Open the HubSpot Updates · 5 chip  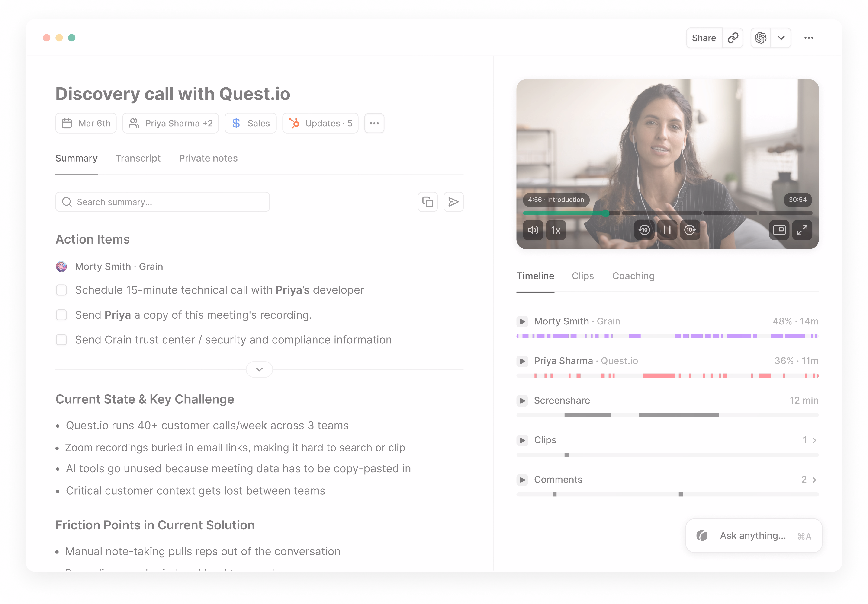click(320, 124)
